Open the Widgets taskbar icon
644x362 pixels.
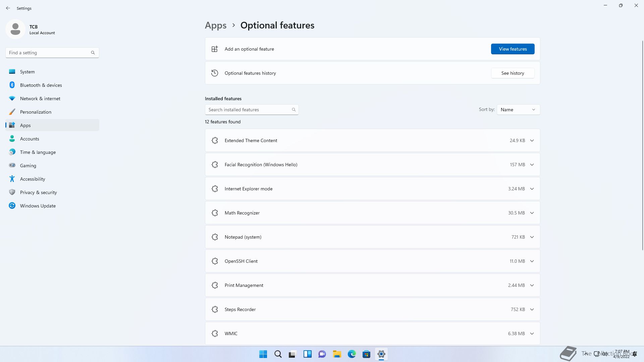click(308, 354)
